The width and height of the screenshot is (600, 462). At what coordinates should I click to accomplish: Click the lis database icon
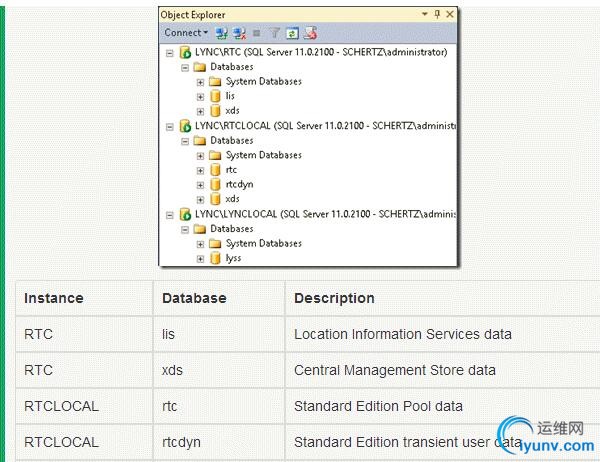coord(215,96)
